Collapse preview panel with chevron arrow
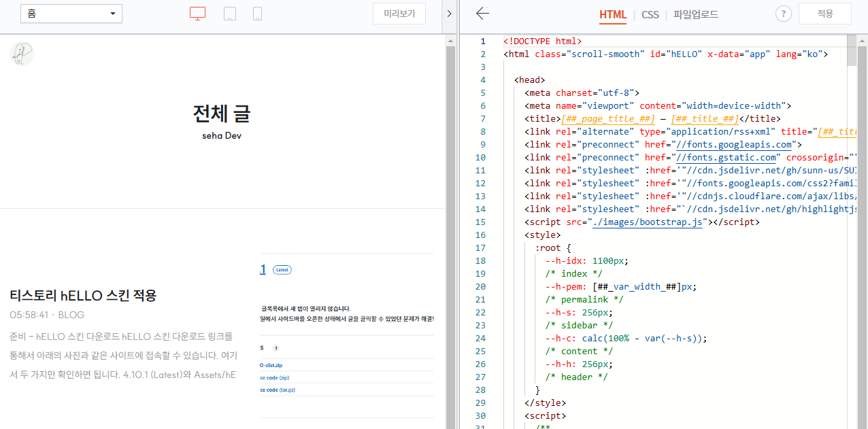The width and height of the screenshot is (868, 429). pyautogui.click(x=449, y=14)
